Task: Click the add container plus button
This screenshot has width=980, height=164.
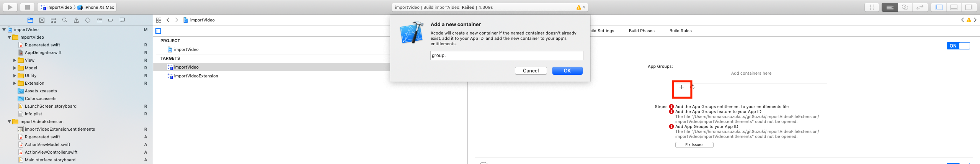Action: tap(681, 87)
